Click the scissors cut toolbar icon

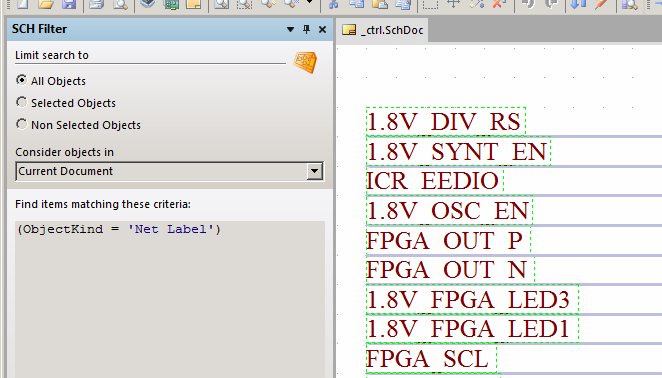coord(334,4)
